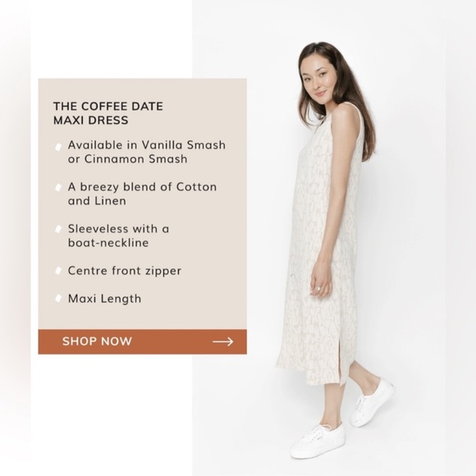Click the arrow icon on the Shop Now bar
Image resolution: width=476 pixels, height=476 pixels.
coord(223,342)
